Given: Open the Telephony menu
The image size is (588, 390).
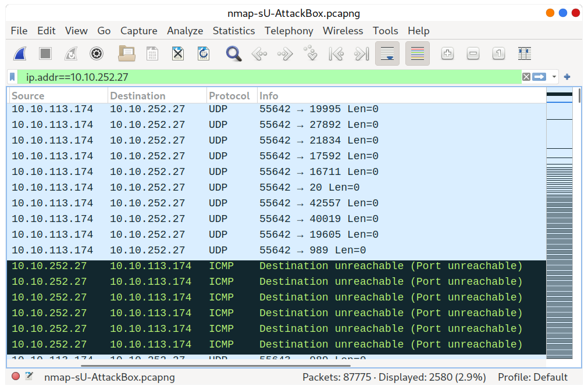Looking at the screenshot, I should (x=288, y=31).
